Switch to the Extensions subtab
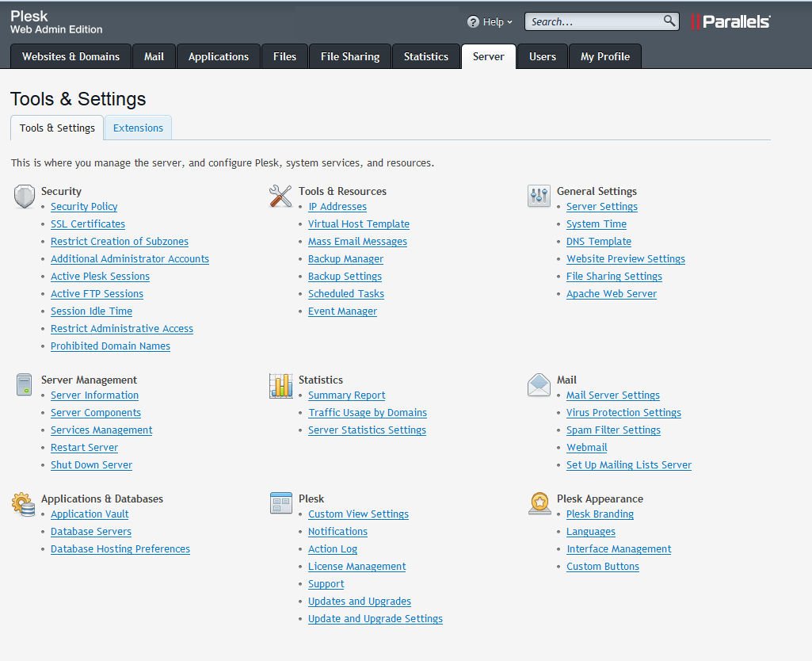The width and height of the screenshot is (812, 661). point(139,128)
